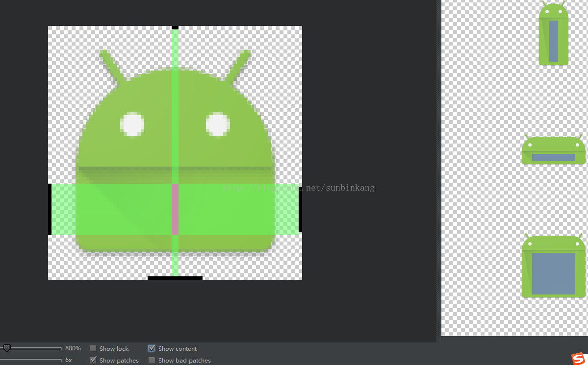Enable the Show bad patches checkbox
The height and width of the screenshot is (365, 588).
point(152,360)
